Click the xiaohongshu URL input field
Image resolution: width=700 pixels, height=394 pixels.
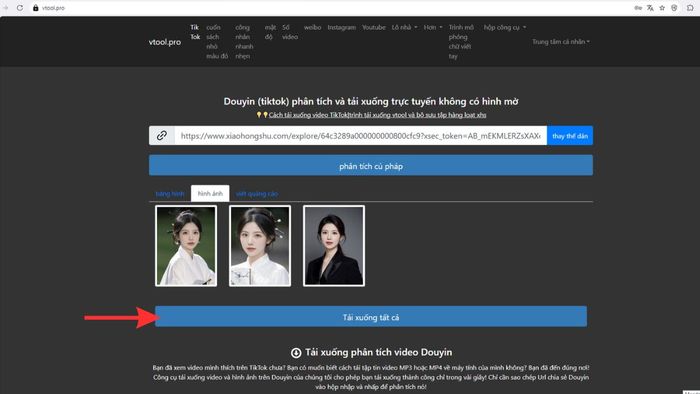(x=360, y=135)
